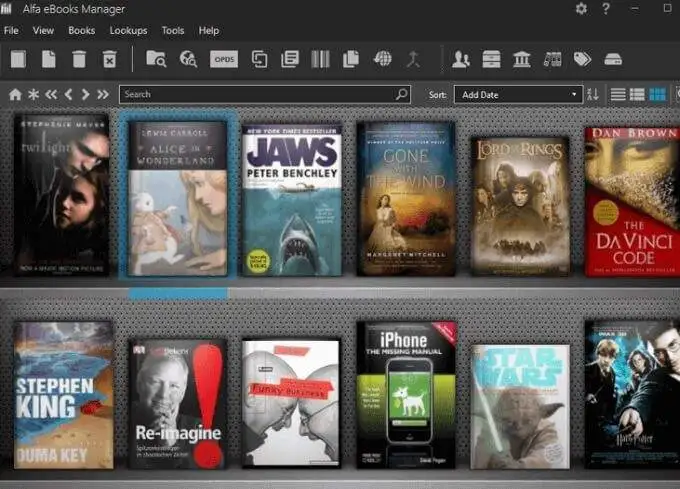Open the drawer cabinet icon
This screenshot has width=680, height=489.
pos(491,59)
